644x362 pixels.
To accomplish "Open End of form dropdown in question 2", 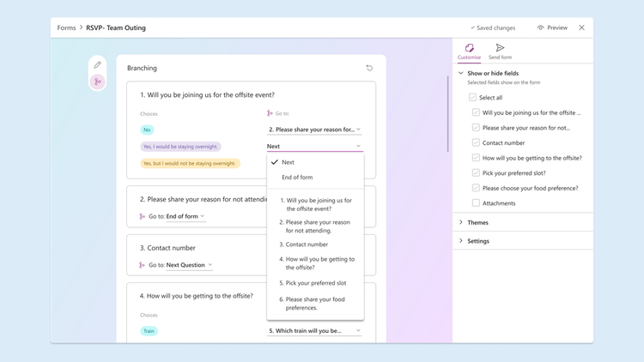I will [185, 216].
